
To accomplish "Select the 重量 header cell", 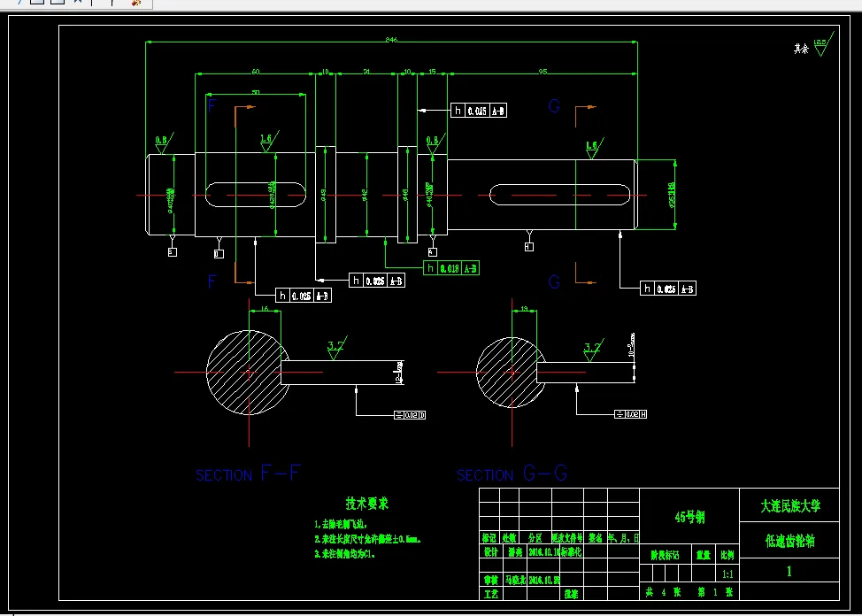I will pos(703,556).
